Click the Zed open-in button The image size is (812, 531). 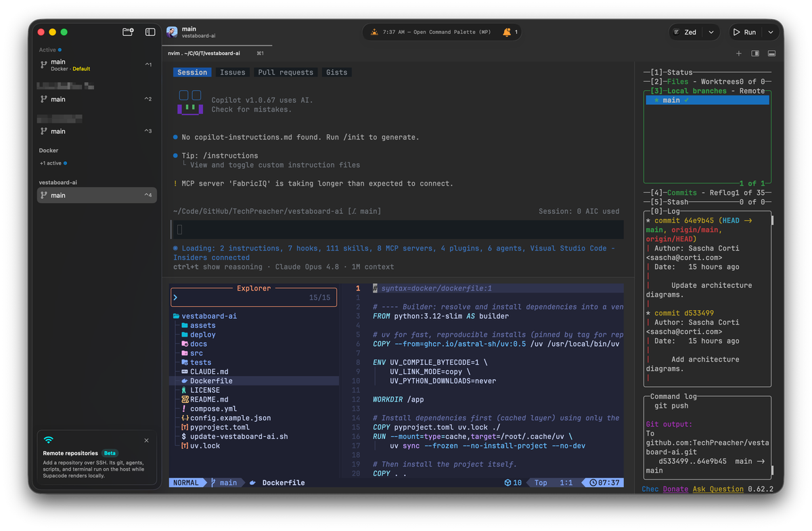point(685,32)
